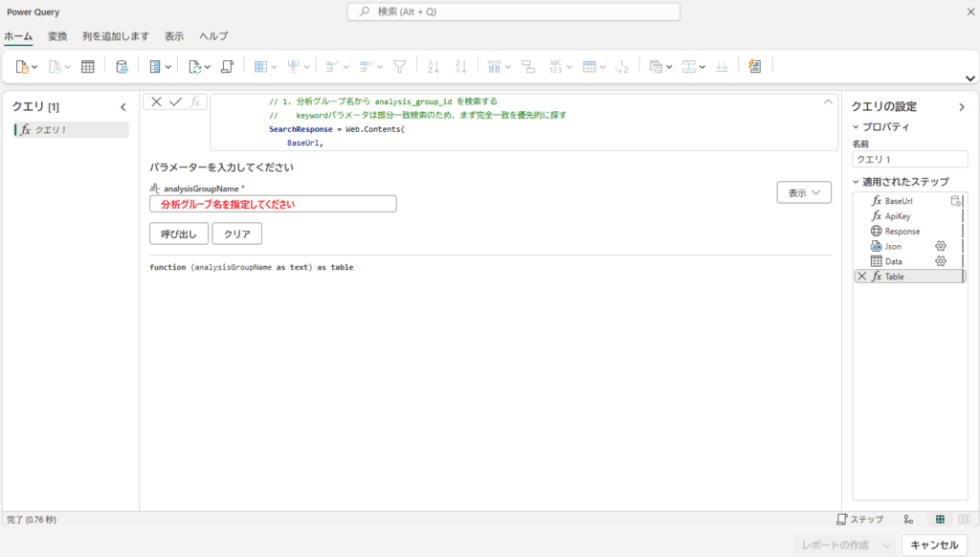Viewport: 980px width, 557px height.
Task: Click the Refresh icon with green arrows
Action: coord(195,66)
